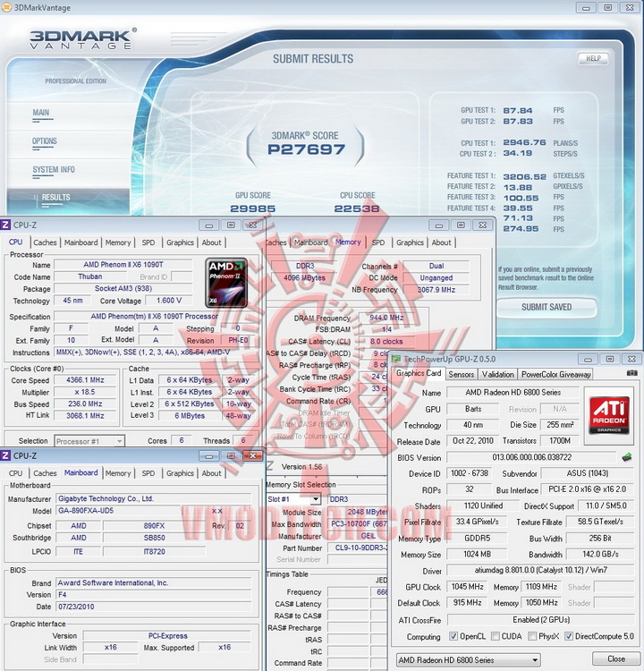The width and height of the screenshot is (644, 671).
Task: Click the GPU-Z title bar icon
Action: 396,359
